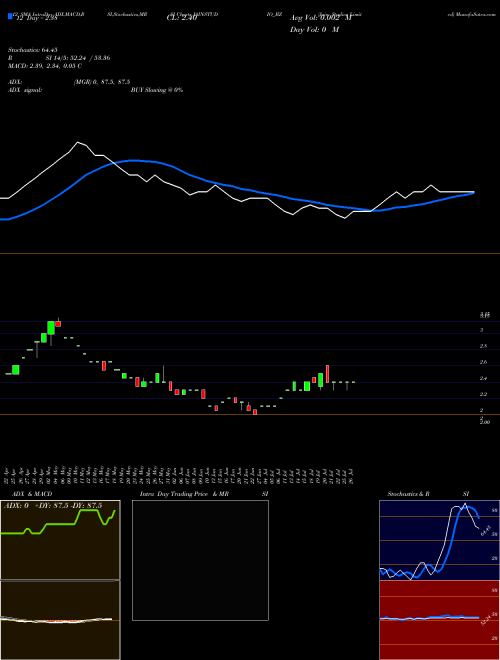
Task: Click the lowest red candlestick at the 2.00 line
Action: click(255, 412)
